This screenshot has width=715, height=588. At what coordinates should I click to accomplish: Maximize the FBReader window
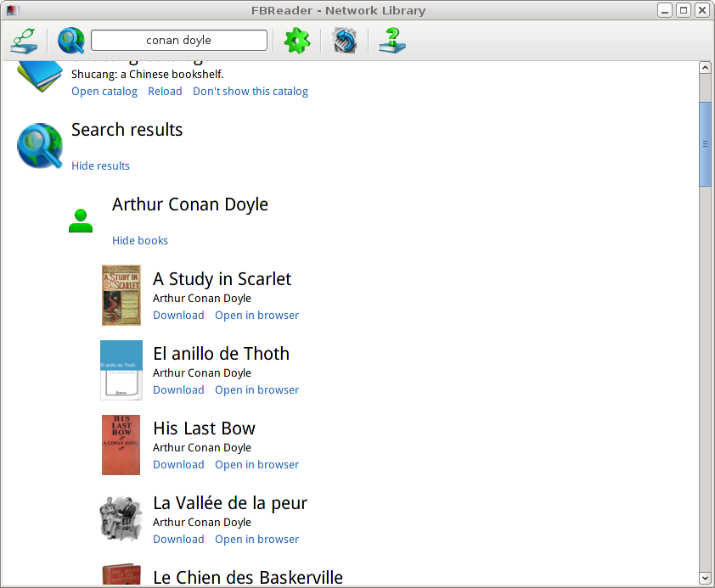(684, 10)
